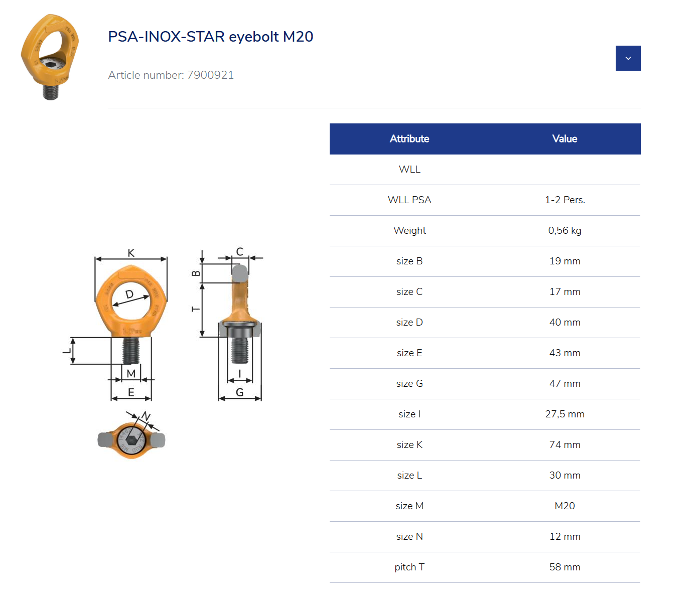This screenshot has width=700, height=607.
Task: Click the 1-2 Pers. value cell
Action: click(x=565, y=200)
